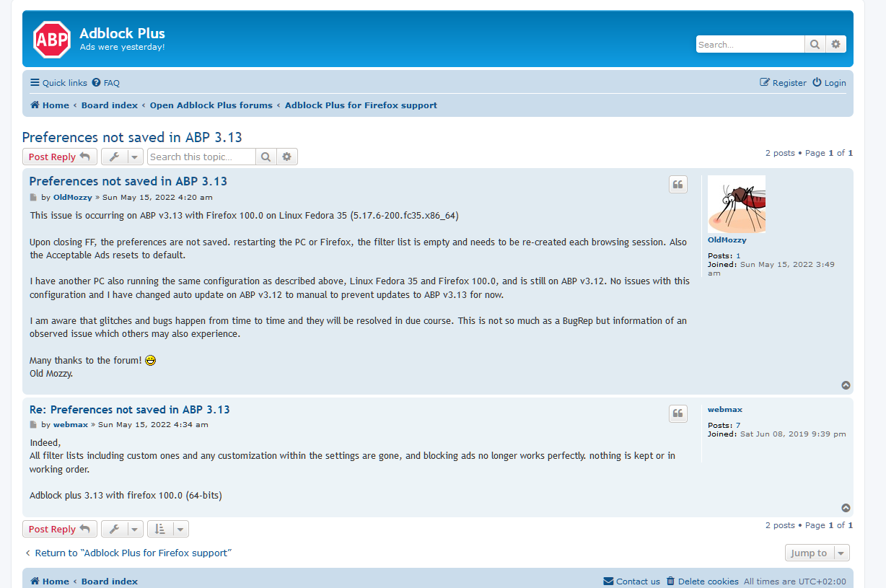This screenshot has height=588, width=886.
Task: Click the search magnifier next to 'Search this topic'
Action: [x=266, y=157]
